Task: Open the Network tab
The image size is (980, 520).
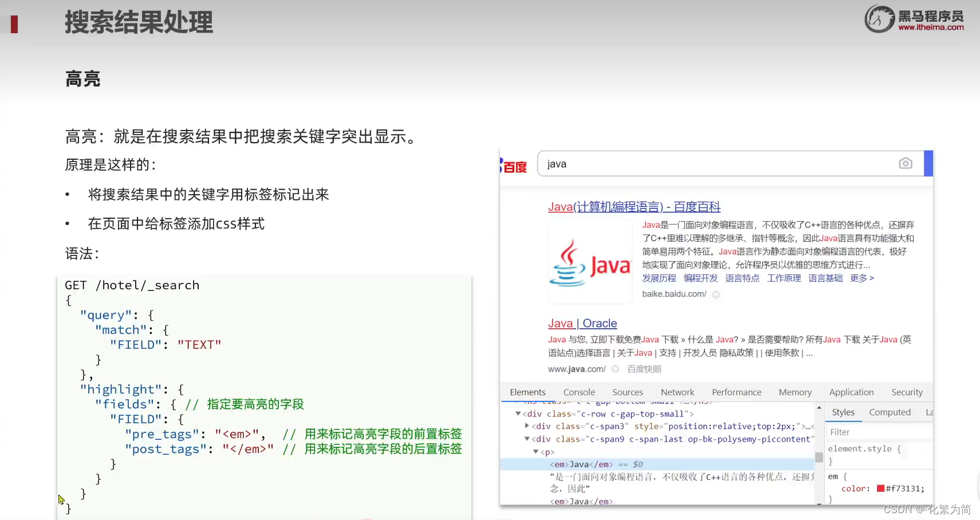Action: click(678, 392)
